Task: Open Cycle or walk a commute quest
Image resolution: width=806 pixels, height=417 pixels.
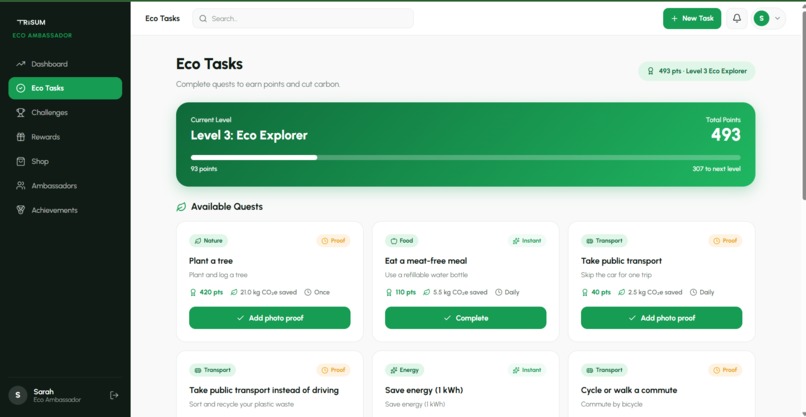Action: (629, 390)
